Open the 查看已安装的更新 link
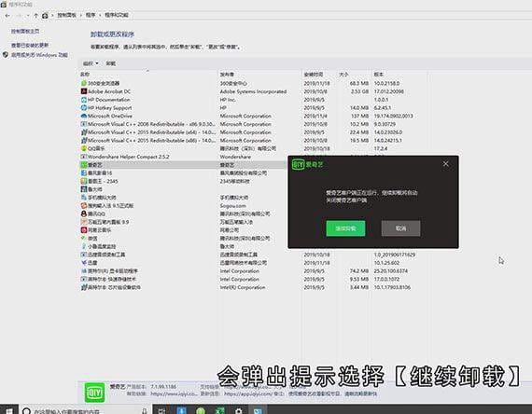532x414 pixels. pyautogui.click(x=30, y=45)
